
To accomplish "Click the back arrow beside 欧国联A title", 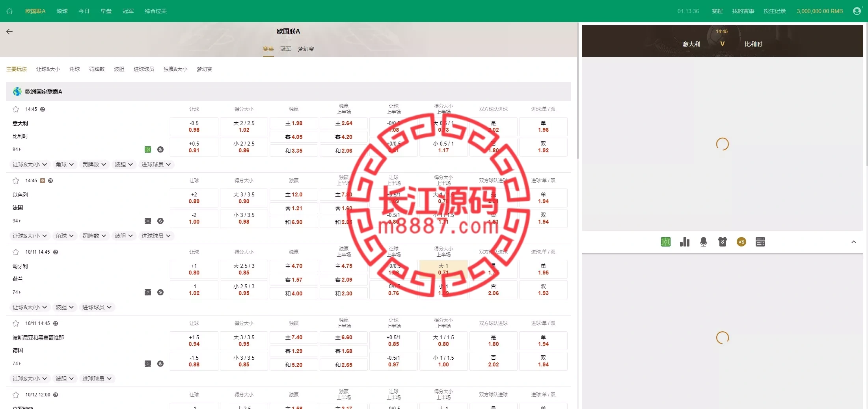I will [x=9, y=32].
